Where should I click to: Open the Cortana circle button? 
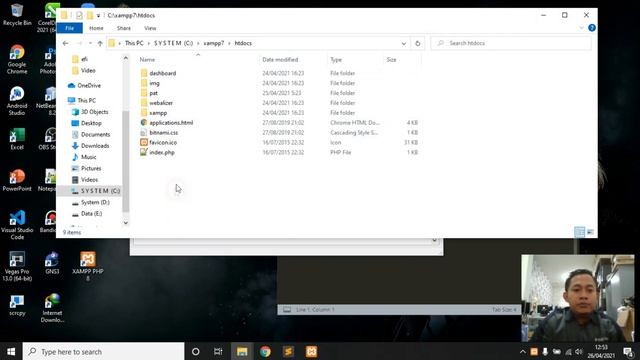point(196,351)
